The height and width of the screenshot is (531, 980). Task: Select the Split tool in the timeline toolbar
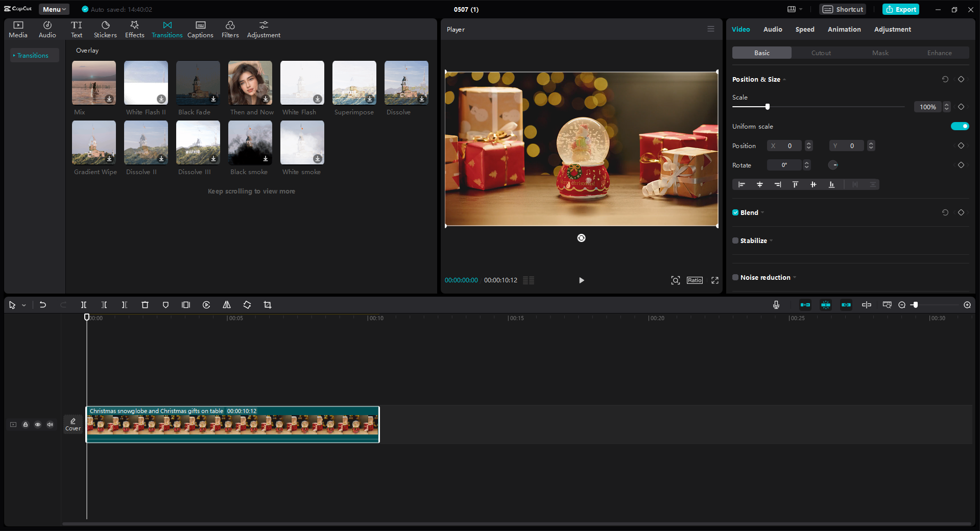tap(84, 305)
